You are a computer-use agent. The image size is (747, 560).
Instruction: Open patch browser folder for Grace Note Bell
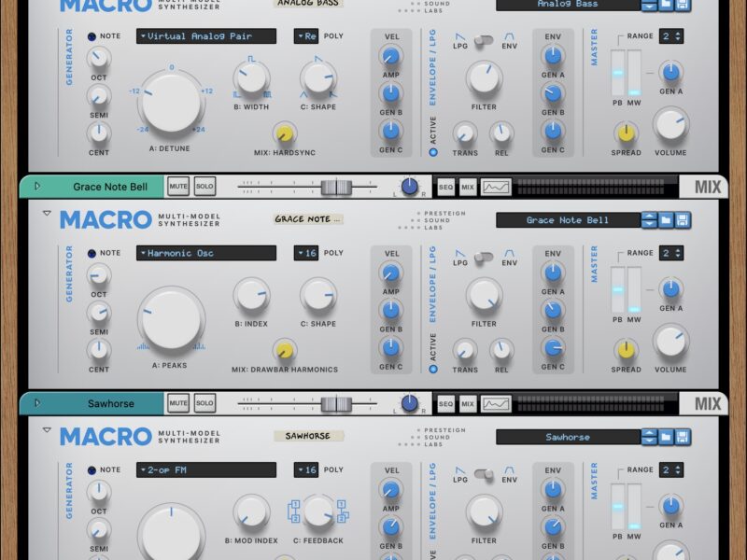click(666, 220)
